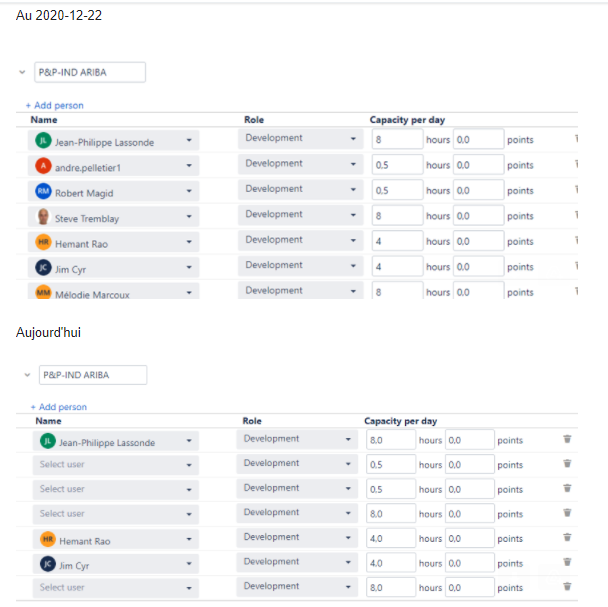The image size is (608, 607).
Task: Edit points field for andre.pelletier1
Action: tap(478, 165)
